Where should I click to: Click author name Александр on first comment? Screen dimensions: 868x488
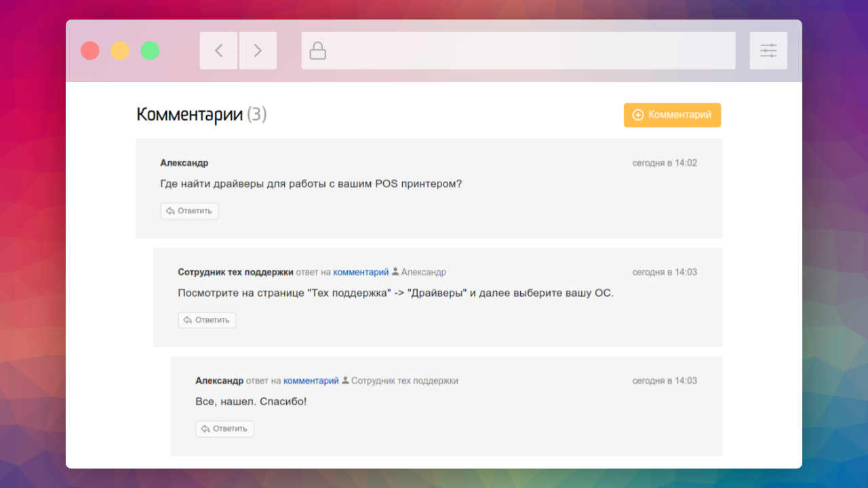point(184,163)
